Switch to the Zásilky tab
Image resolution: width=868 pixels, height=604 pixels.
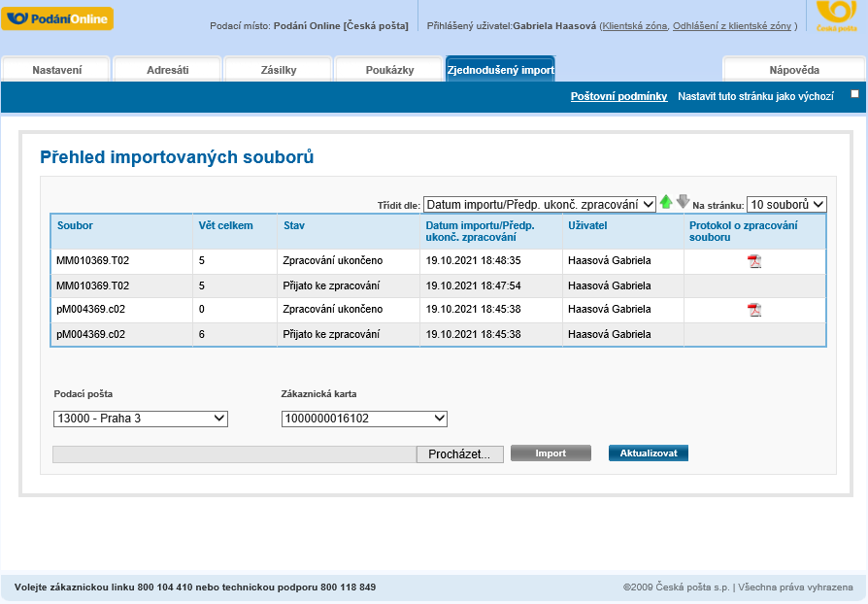[x=278, y=69]
